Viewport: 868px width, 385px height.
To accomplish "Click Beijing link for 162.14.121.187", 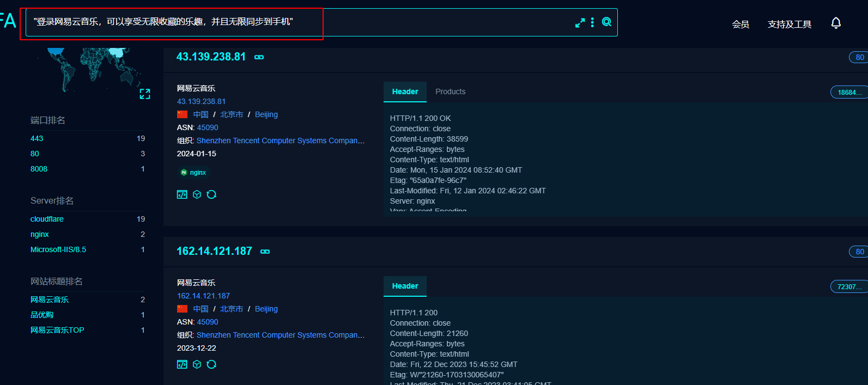I will tap(266, 309).
